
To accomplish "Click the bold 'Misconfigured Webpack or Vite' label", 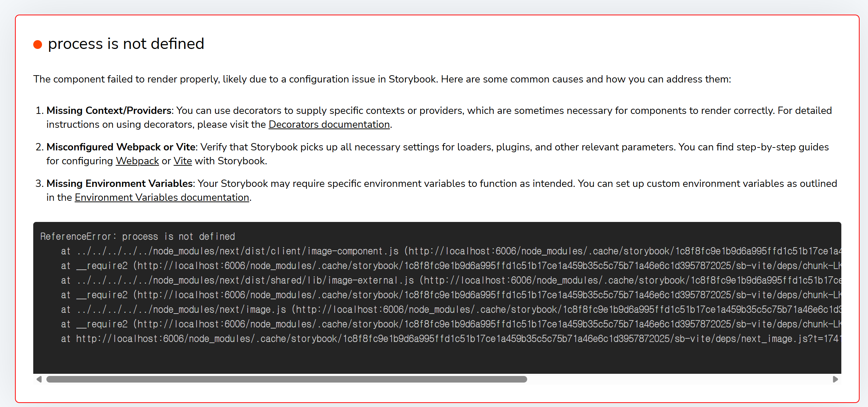I will tap(121, 147).
